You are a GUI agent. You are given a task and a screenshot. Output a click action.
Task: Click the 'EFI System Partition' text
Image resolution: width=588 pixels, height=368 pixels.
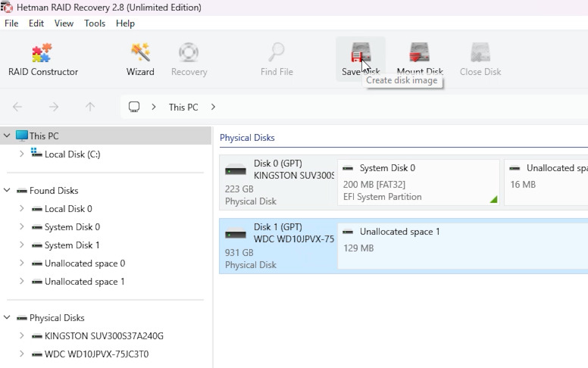click(382, 197)
